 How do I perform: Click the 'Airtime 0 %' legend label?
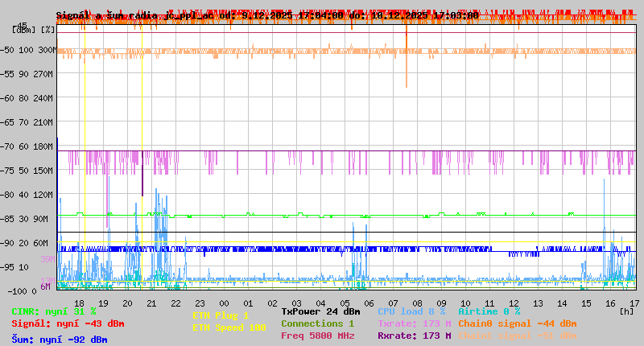click(489, 311)
